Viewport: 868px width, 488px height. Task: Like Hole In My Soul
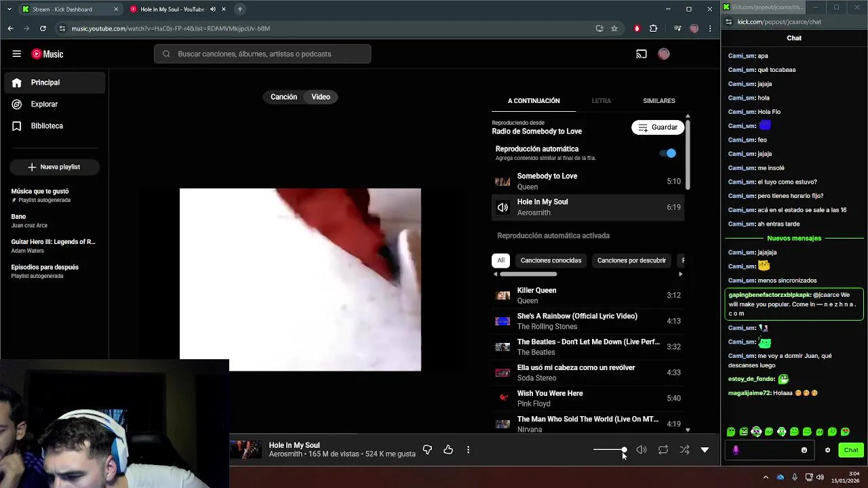click(x=448, y=449)
